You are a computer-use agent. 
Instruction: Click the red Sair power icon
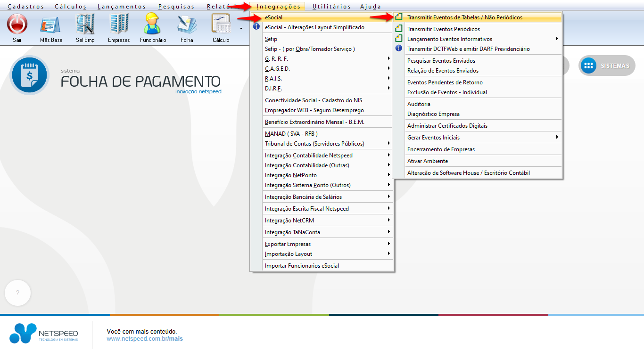pos(17,24)
